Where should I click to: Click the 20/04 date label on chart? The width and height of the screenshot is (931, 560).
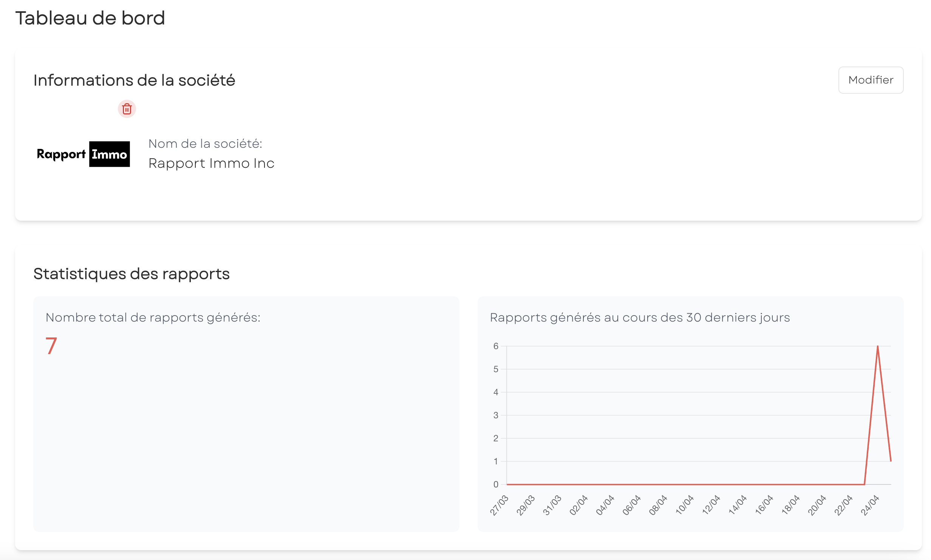click(x=817, y=505)
